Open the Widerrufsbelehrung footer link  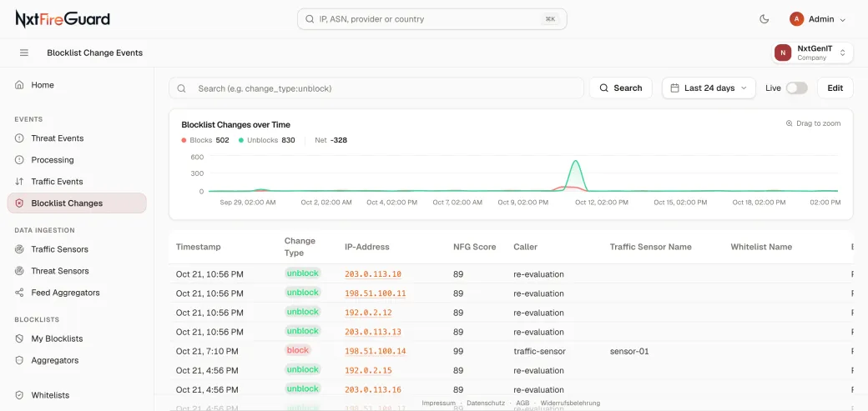coord(570,403)
